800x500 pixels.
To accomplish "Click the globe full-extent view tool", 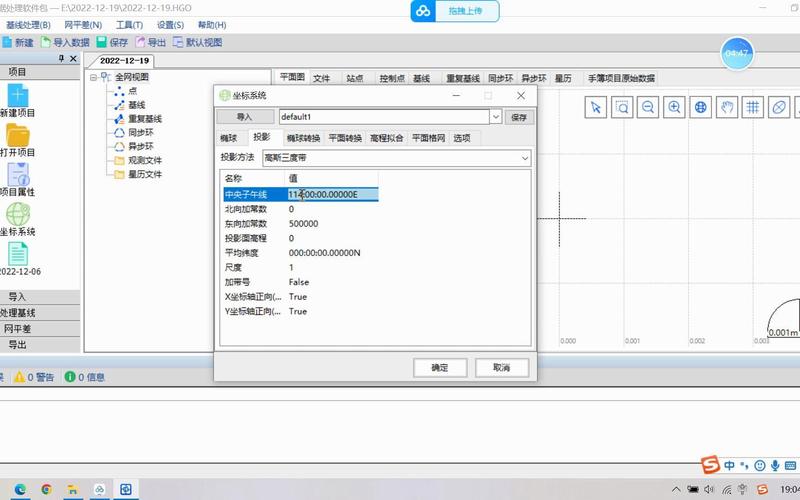I will [701, 107].
